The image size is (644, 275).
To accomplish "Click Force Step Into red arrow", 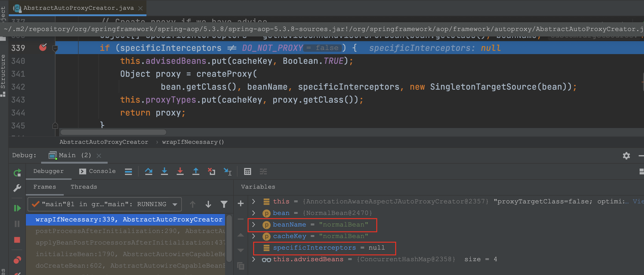I will coord(180,171).
